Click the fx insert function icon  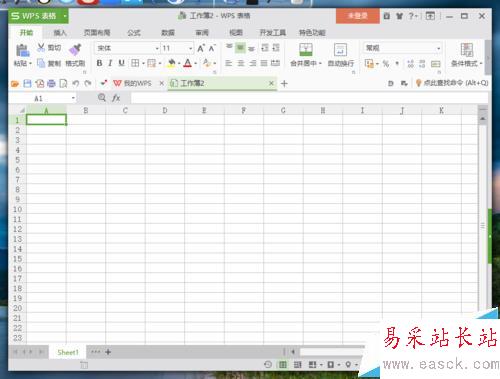point(116,98)
